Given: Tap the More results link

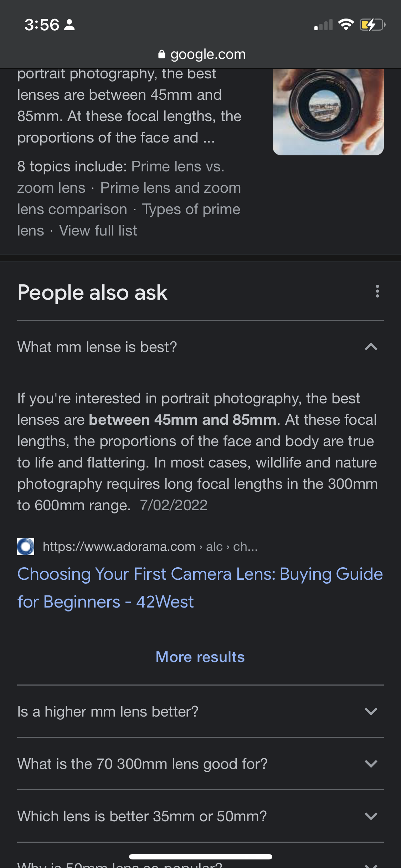Looking at the screenshot, I should (200, 657).
